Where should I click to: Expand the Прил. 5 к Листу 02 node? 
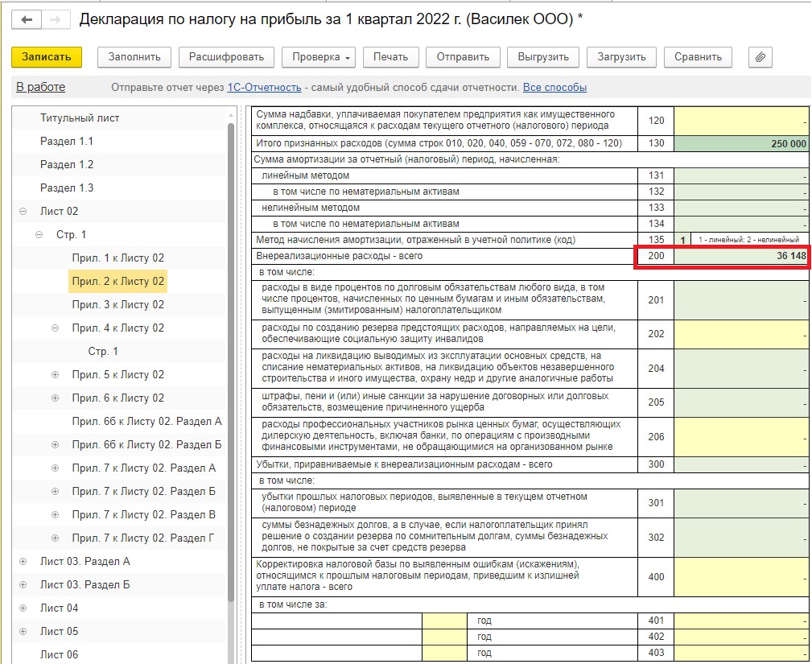(55, 374)
